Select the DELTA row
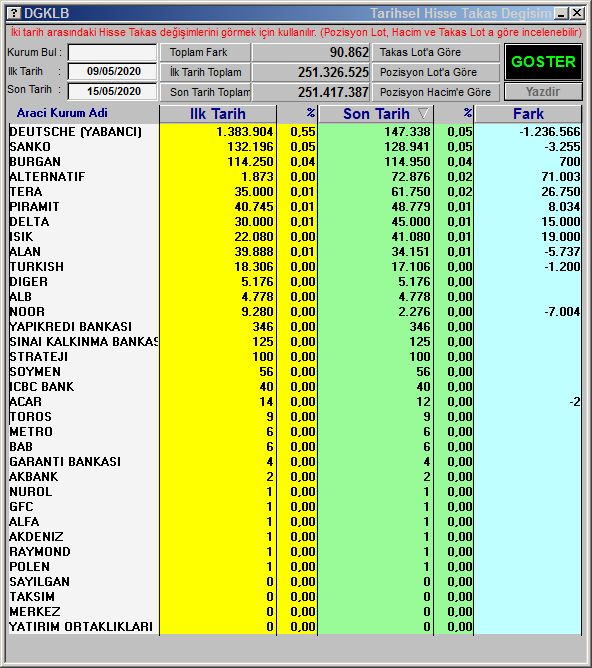The image size is (592, 668). tap(295, 222)
